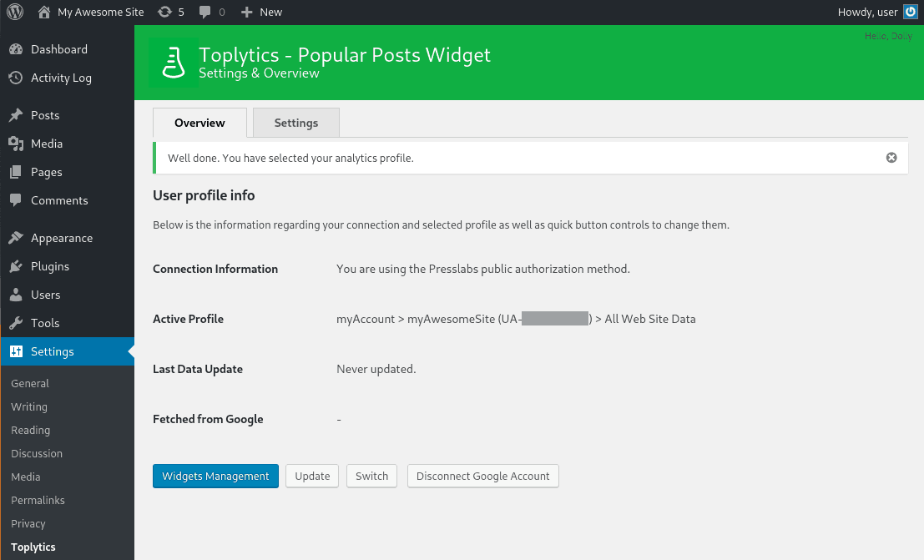Click the home icon beside My Awesome Site
The width and height of the screenshot is (924, 560).
click(x=44, y=12)
